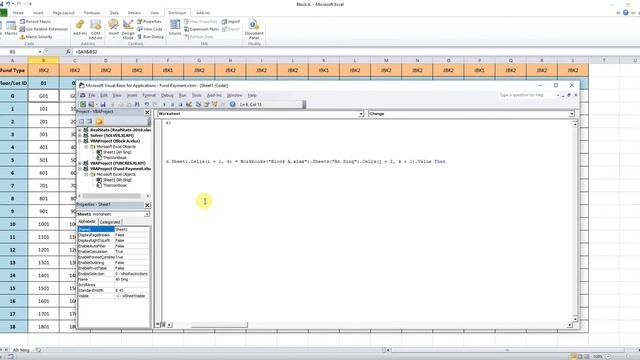Open the Format menu in VBA editor

[149, 95]
